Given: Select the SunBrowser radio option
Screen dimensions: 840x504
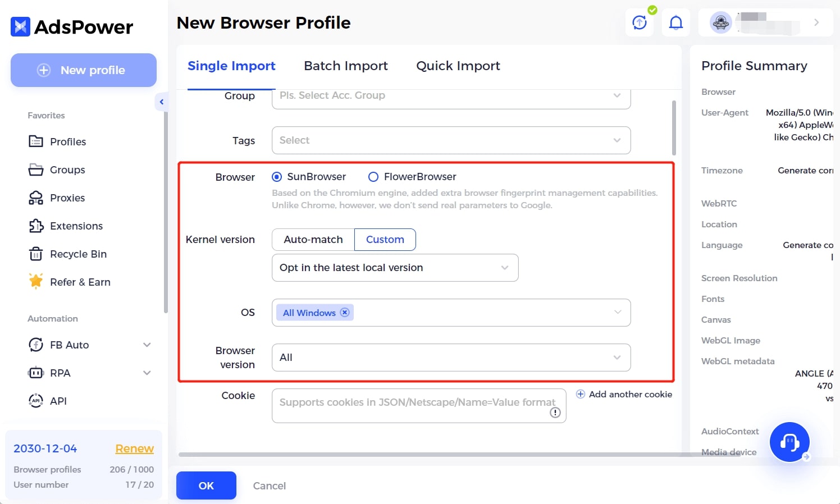Looking at the screenshot, I should [277, 177].
